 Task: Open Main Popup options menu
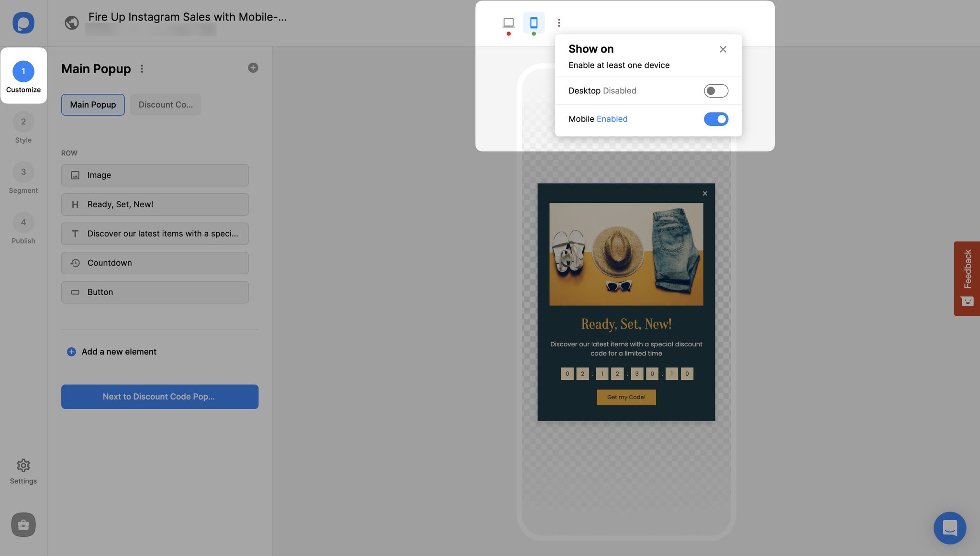(x=142, y=69)
